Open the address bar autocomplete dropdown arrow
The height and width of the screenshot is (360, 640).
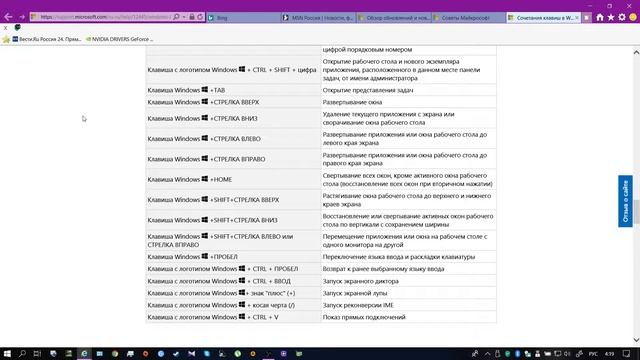184,17
